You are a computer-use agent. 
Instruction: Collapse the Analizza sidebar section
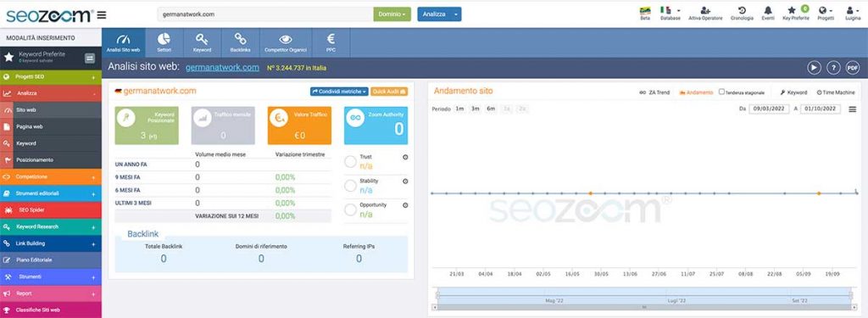coord(51,93)
